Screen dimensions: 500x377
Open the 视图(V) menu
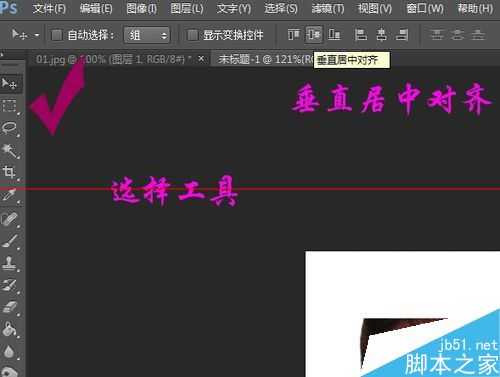375,8
